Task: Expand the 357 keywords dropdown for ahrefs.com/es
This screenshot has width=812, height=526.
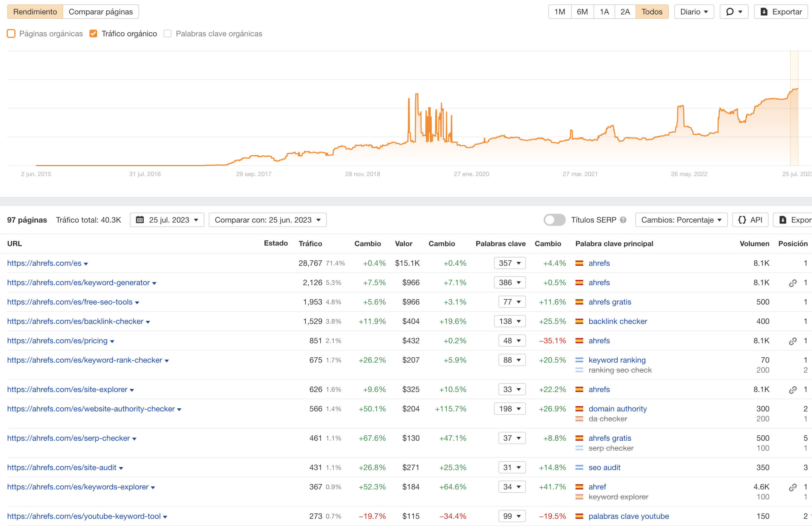Action: [x=510, y=263]
